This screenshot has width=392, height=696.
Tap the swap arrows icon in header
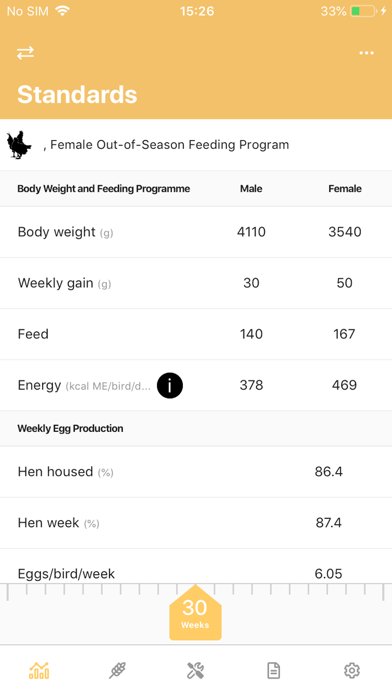(x=25, y=53)
